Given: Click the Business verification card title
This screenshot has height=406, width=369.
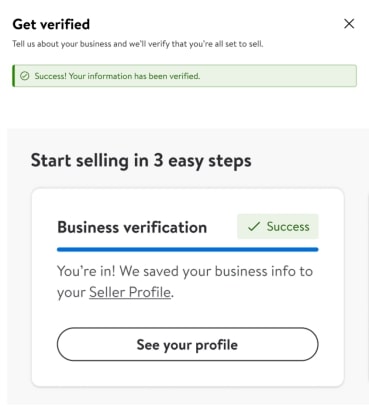Looking at the screenshot, I should click(132, 227).
